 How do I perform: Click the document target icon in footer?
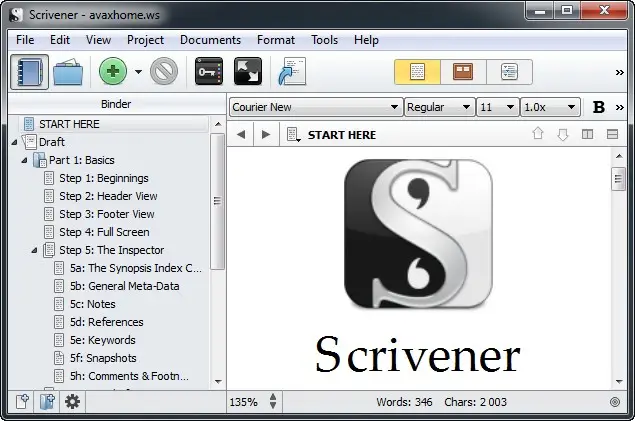[615, 402]
